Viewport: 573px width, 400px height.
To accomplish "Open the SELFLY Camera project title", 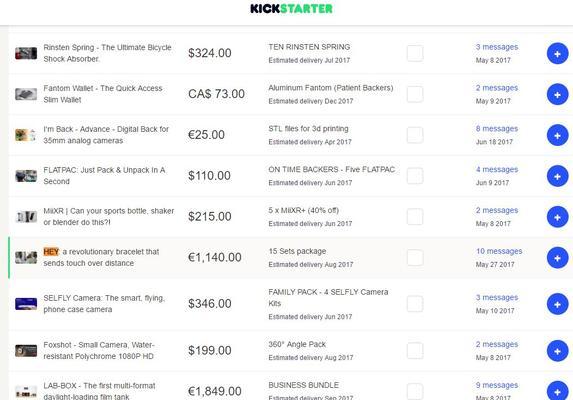I will coord(104,304).
